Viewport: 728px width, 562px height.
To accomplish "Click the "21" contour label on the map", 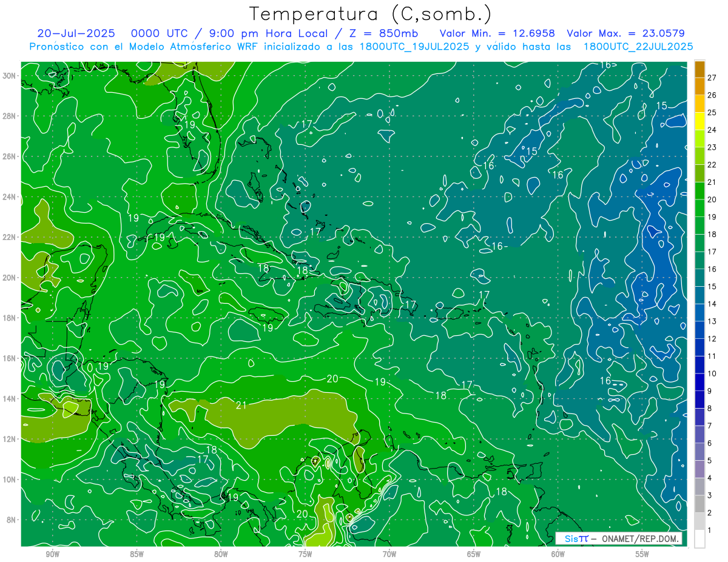I will coord(241,405).
